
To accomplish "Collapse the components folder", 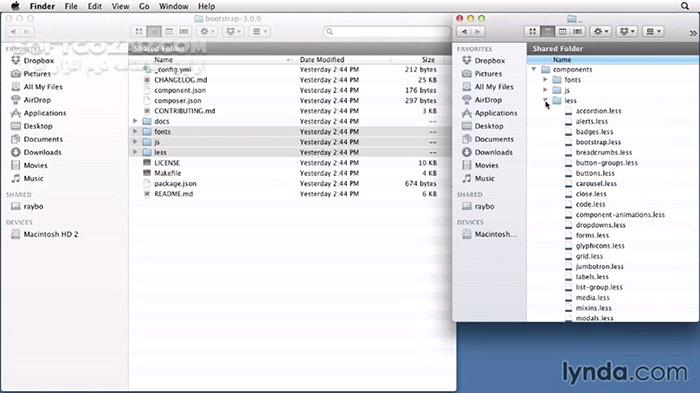I will pyautogui.click(x=534, y=69).
